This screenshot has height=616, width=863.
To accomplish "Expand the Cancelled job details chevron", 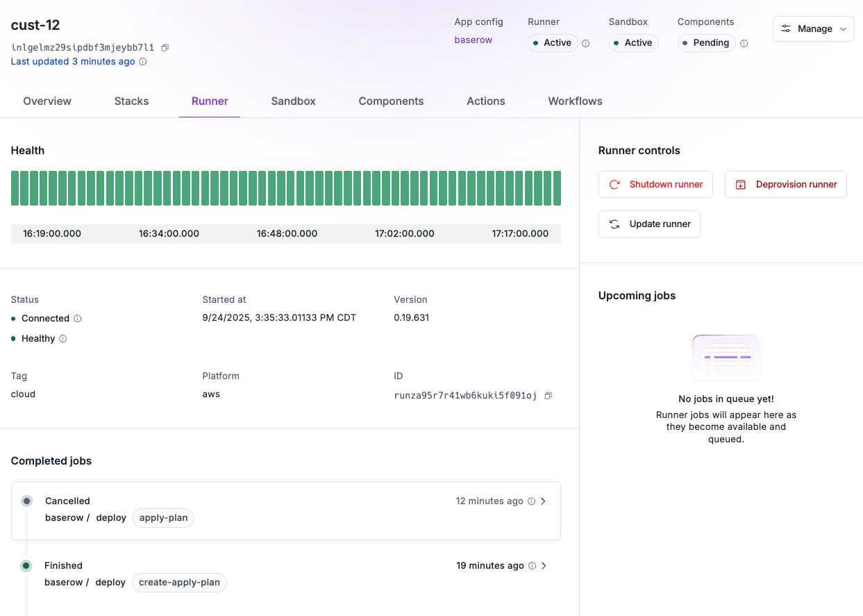I will (544, 501).
